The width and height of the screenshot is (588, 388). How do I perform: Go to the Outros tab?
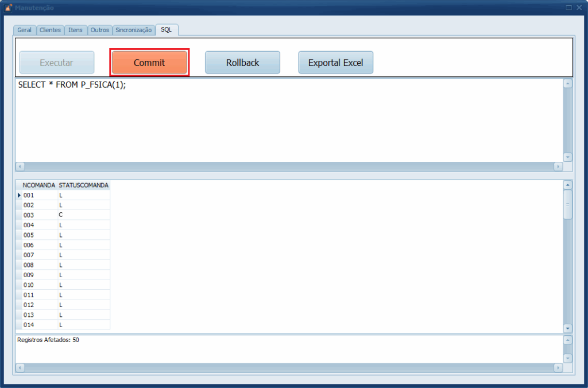tap(99, 30)
